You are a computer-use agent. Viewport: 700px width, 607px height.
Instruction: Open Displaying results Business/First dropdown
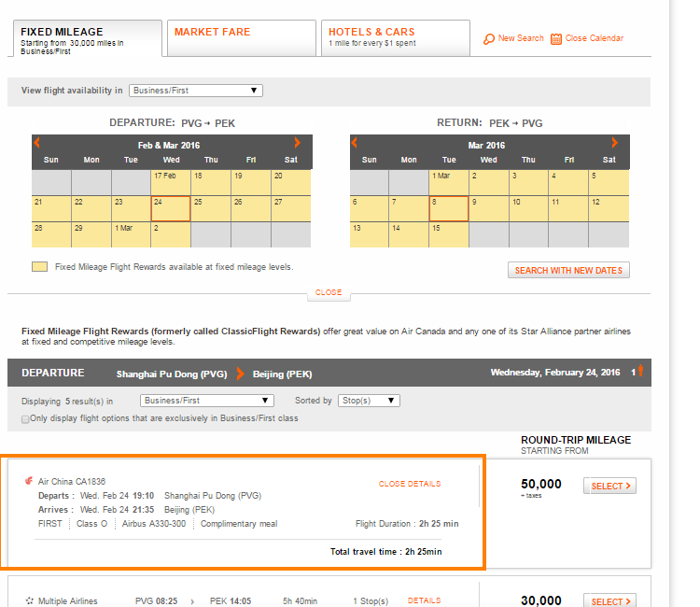click(x=206, y=401)
